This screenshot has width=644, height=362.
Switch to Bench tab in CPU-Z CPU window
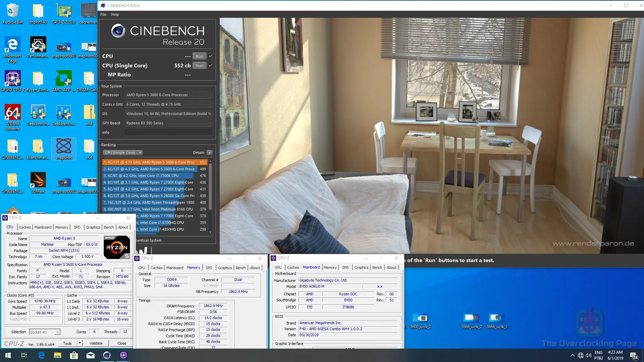coord(109,227)
